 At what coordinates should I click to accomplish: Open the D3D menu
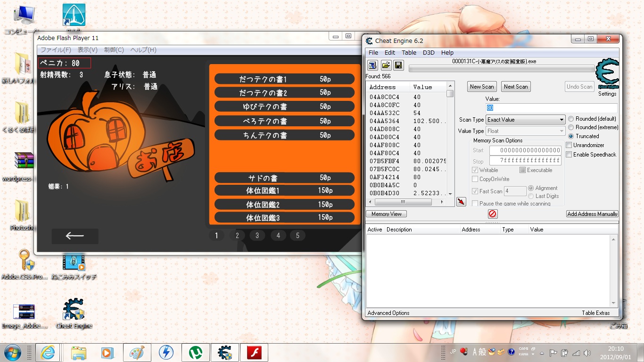pos(429,53)
